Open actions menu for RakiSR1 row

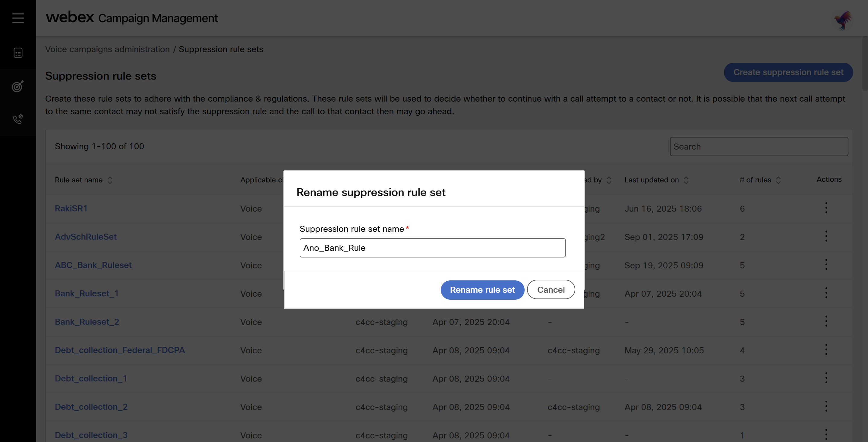coord(826,208)
